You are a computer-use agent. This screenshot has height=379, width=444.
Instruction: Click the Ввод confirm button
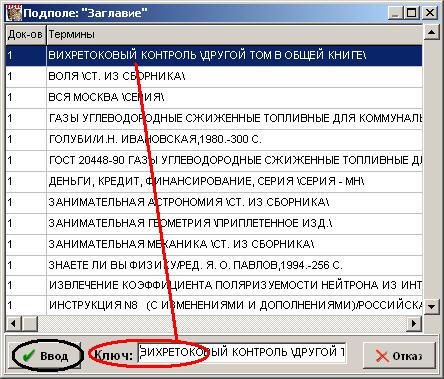tap(45, 356)
